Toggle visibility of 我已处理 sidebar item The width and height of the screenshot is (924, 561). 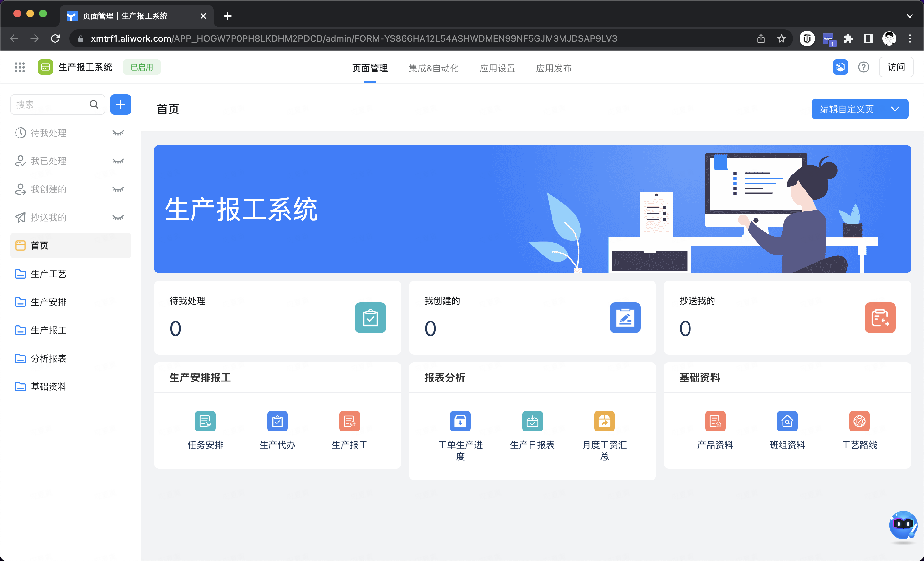(118, 161)
